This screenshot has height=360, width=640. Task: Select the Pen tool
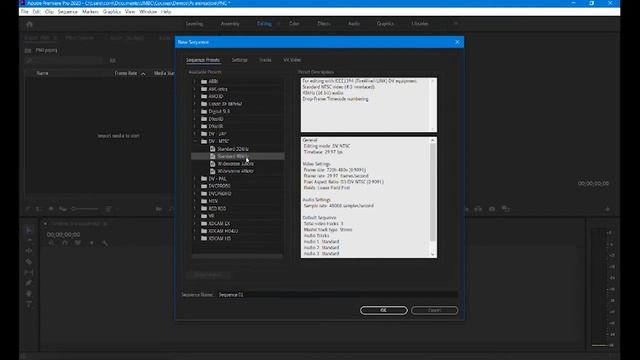29,283
